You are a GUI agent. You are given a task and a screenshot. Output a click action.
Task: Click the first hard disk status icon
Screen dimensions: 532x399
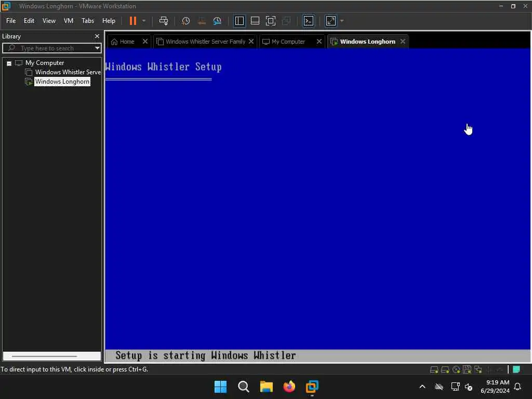[434, 369]
